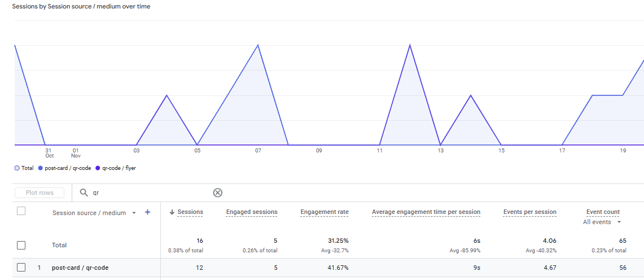Screen dimensions: 644x280
Task: Click the Sessions sort arrow icon
Action: (172, 212)
